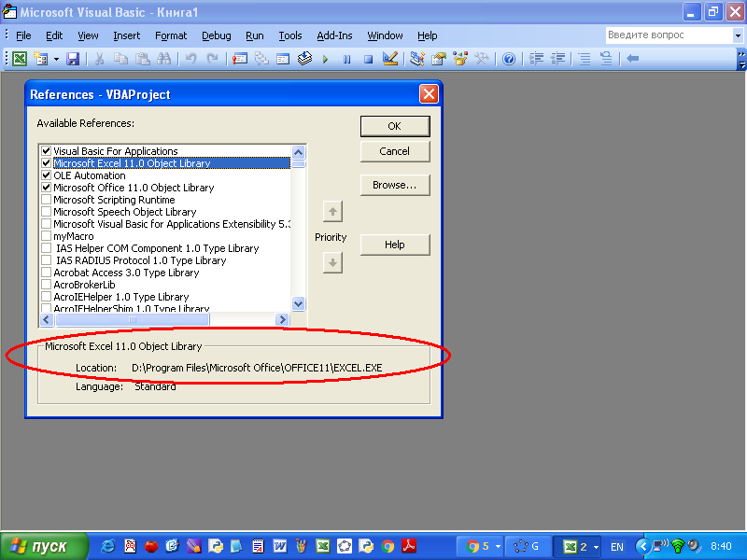Click references list scroll-left arrow
The width and height of the screenshot is (747, 560).
click(x=47, y=319)
